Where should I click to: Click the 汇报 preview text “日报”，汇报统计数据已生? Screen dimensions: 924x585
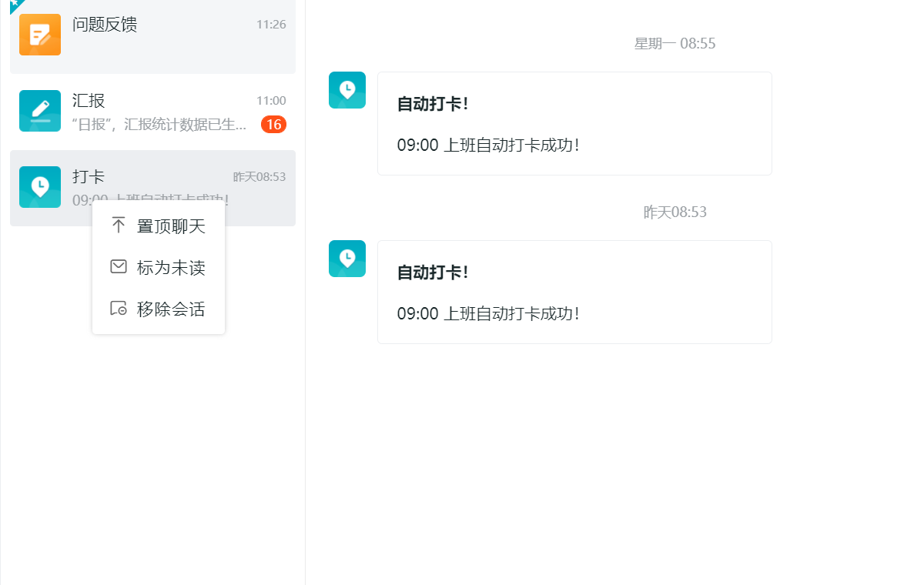[x=159, y=124]
